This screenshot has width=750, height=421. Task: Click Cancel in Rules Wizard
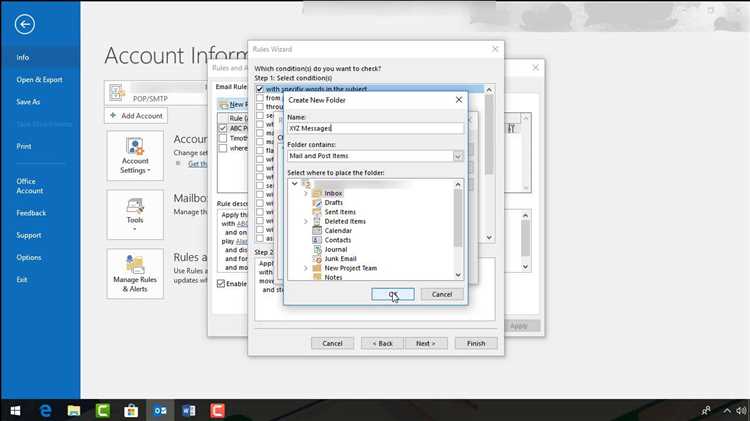(x=332, y=343)
